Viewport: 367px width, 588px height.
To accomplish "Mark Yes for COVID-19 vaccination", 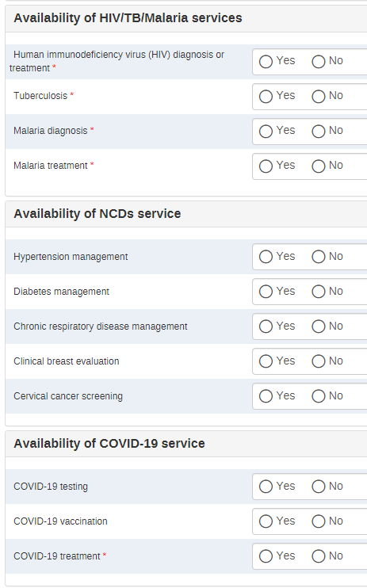I will click(x=266, y=522).
